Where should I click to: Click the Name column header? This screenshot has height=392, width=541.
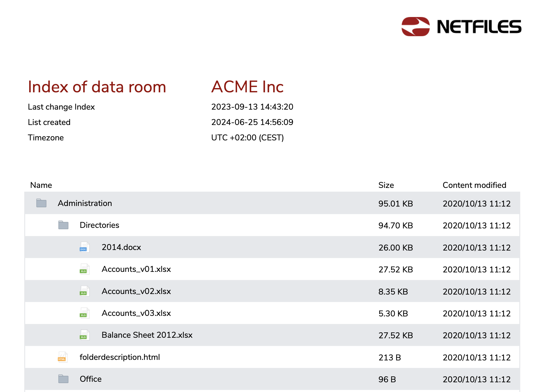41,185
